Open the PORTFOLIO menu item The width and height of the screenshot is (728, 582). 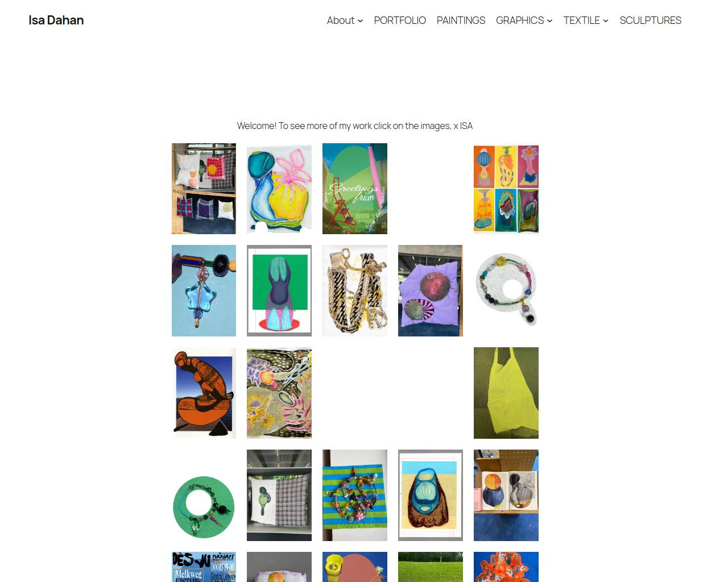point(400,20)
